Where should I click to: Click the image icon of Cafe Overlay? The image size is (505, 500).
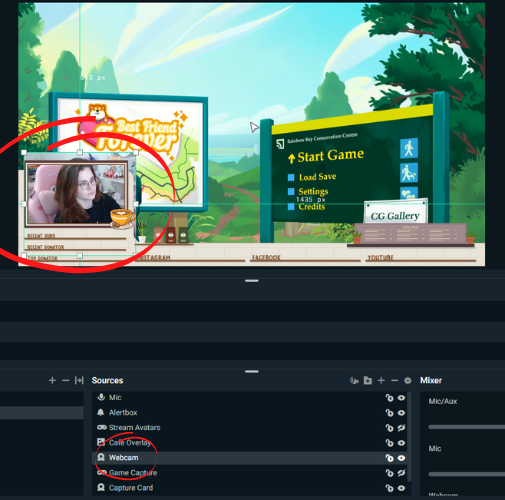[x=101, y=442]
